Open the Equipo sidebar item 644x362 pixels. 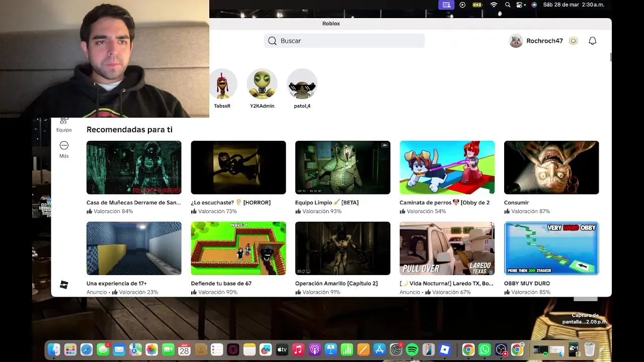[64, 124]
